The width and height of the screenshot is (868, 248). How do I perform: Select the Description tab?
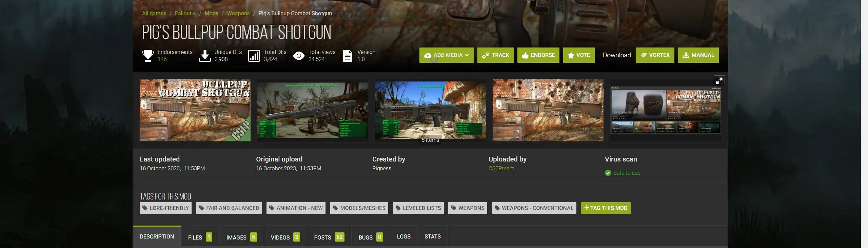(x=157, y=237)
